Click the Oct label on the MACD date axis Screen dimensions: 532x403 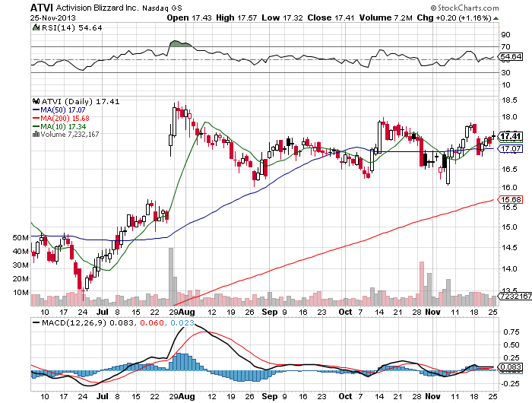[x=345, y=396]
